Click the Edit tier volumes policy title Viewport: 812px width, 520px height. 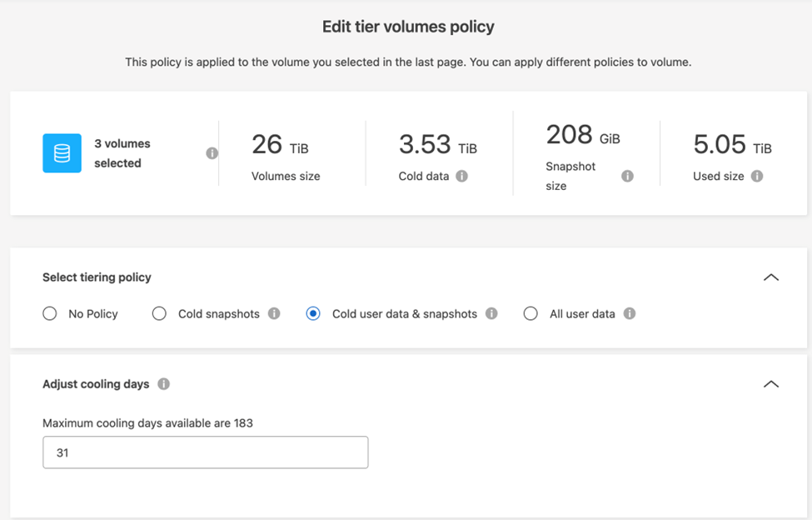(408, 27)
